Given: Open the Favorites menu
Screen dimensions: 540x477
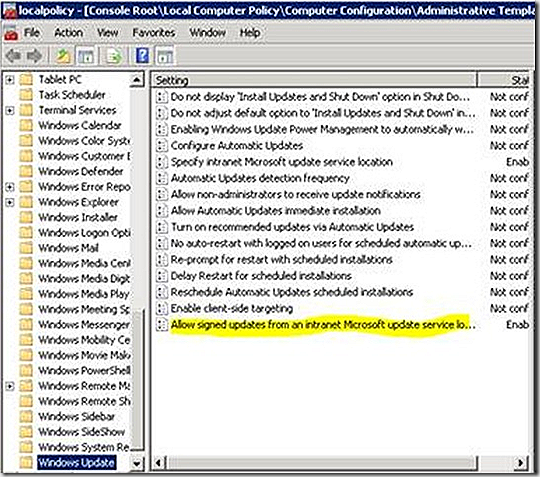Looking at the screenshot, I should coord(154,33).
